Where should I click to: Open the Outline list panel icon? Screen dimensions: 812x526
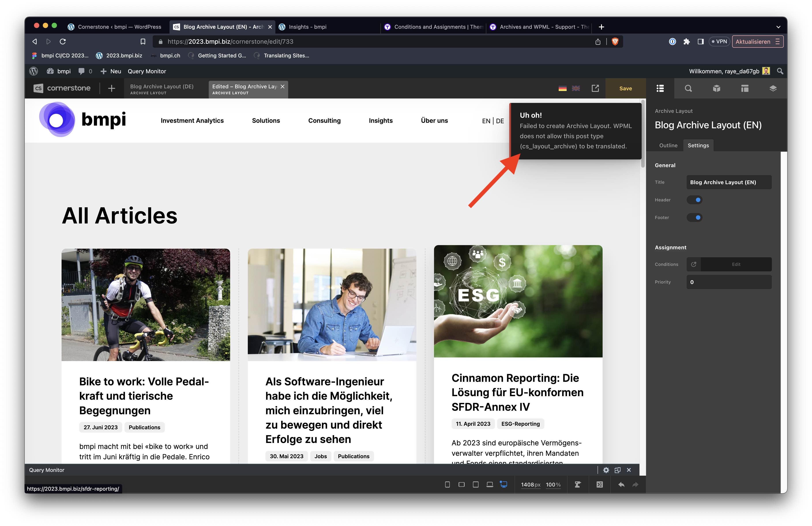[660, 88]
